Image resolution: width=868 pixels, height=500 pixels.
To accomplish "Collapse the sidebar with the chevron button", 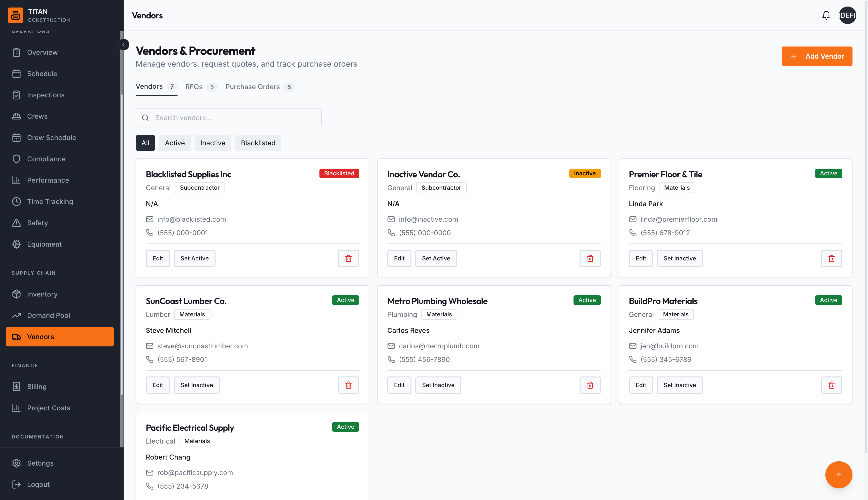I will (x=124, y=45).
